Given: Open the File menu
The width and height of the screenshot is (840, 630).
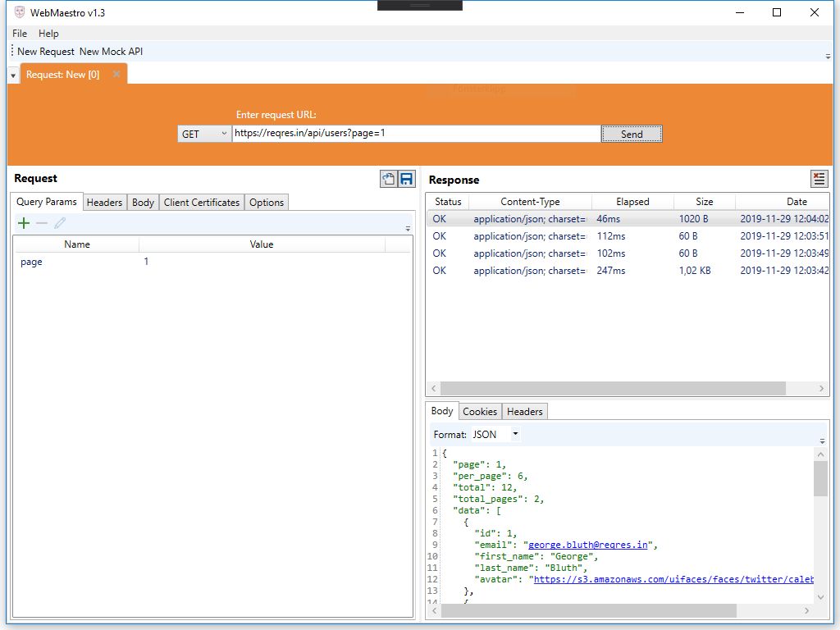Looking at the screenshot, I should [19, 34].
